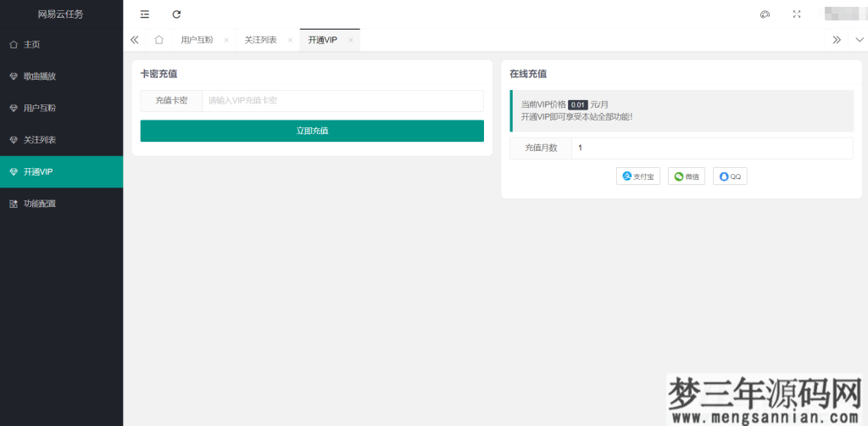Click the 立即充值 button

coord(312,131)
